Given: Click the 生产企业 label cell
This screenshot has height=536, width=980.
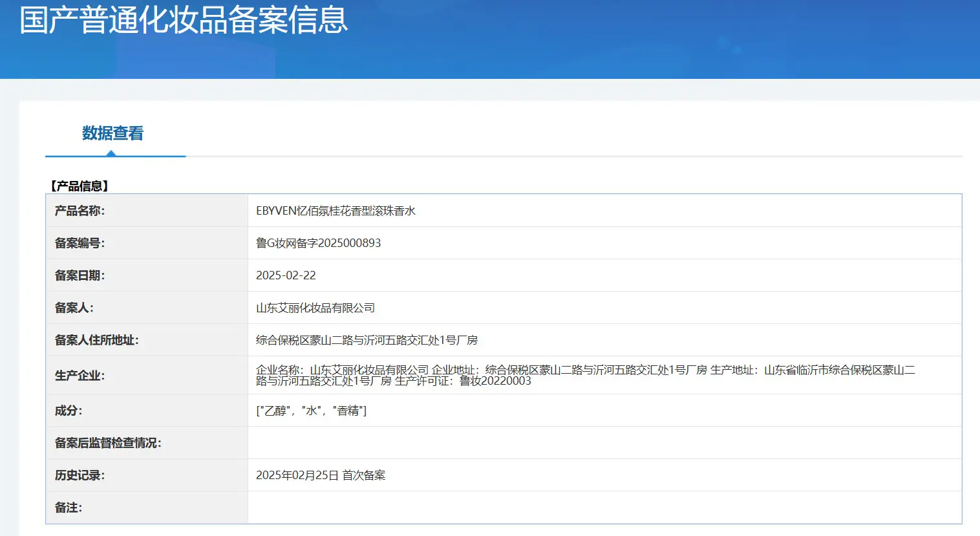Looking at the screenshot, I should click(147, 375).
